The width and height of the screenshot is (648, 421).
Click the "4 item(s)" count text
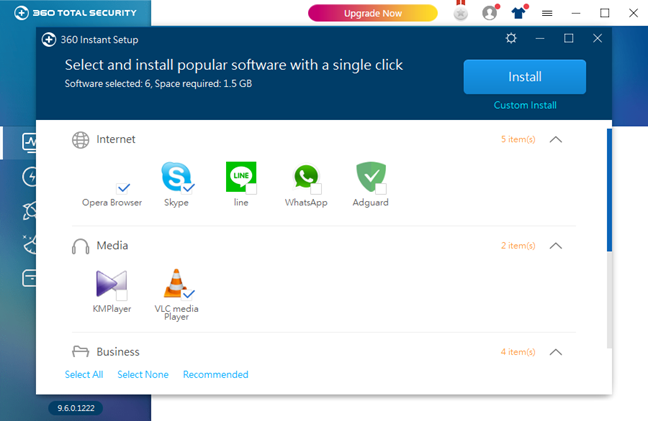coord(518,352)
